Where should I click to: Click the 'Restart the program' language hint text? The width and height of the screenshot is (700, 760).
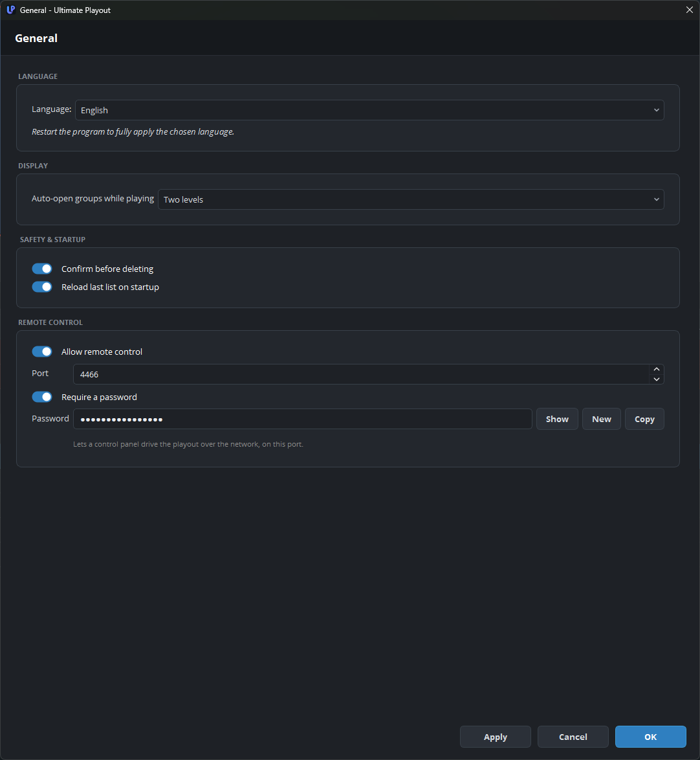click(x=133, y=132)
